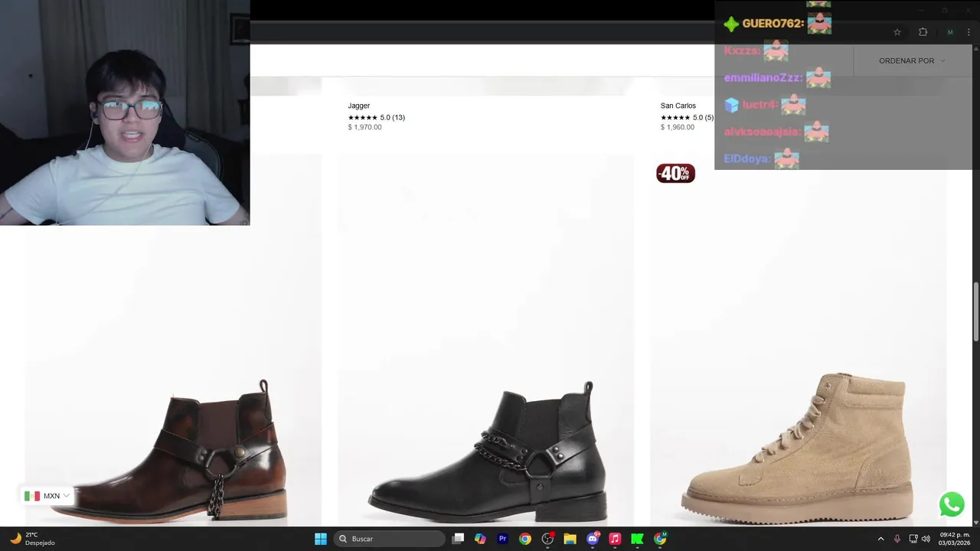Click ElDdoya username in chat overlay
The width and height of the screenshot is (980, 551).
(746, 159)
